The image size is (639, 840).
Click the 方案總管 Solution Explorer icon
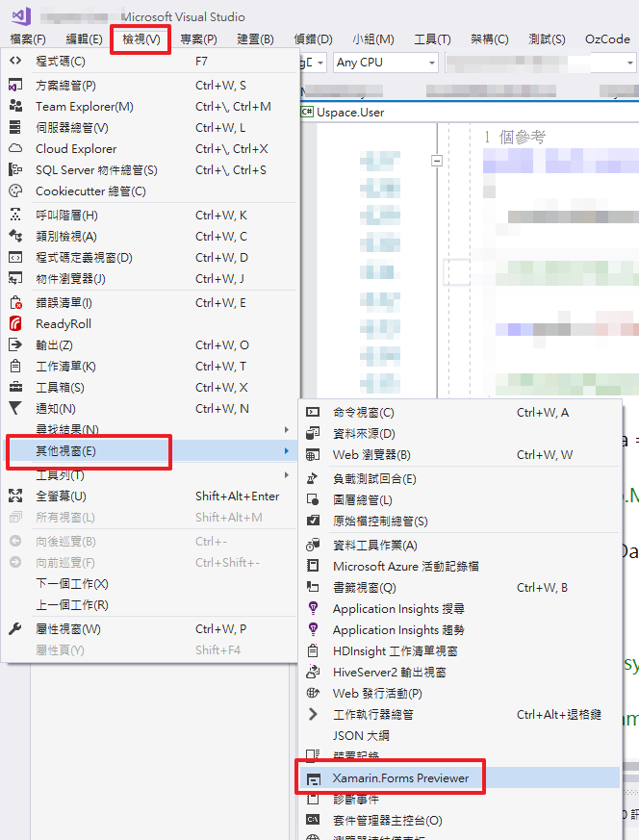(x=15, y=86)
